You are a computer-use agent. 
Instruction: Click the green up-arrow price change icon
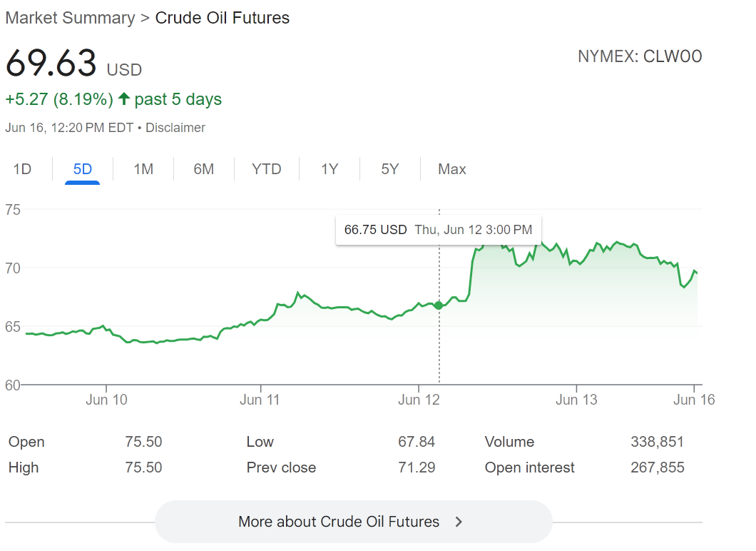pos(124,99)
